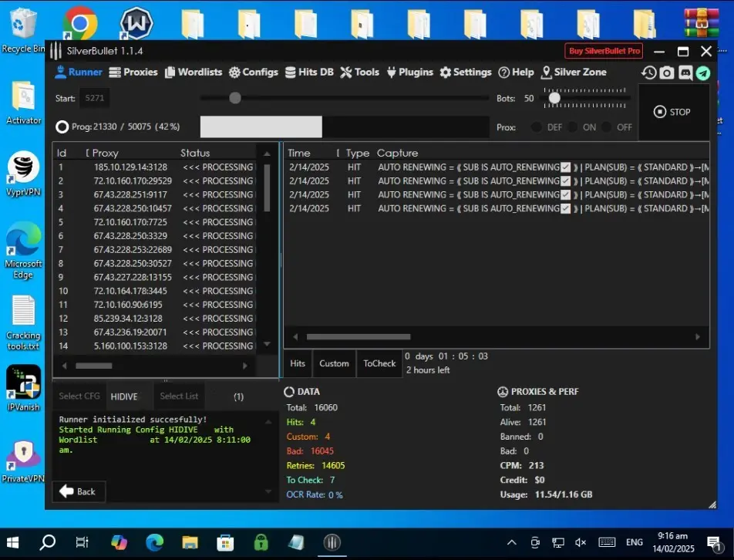The width and height of the screenshot is (734, 560).
Task: Click the hits panel scroll-right arrow
Action: pos(698,336)
